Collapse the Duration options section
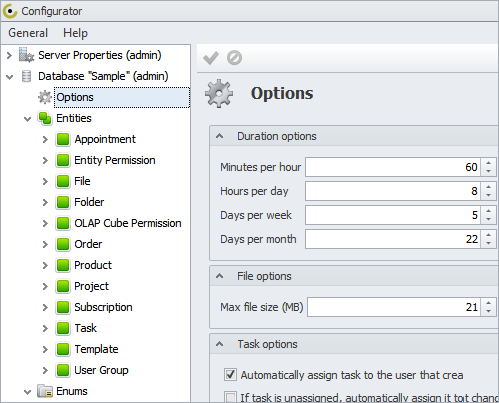The image size is (499, 403). pos(219,136)
